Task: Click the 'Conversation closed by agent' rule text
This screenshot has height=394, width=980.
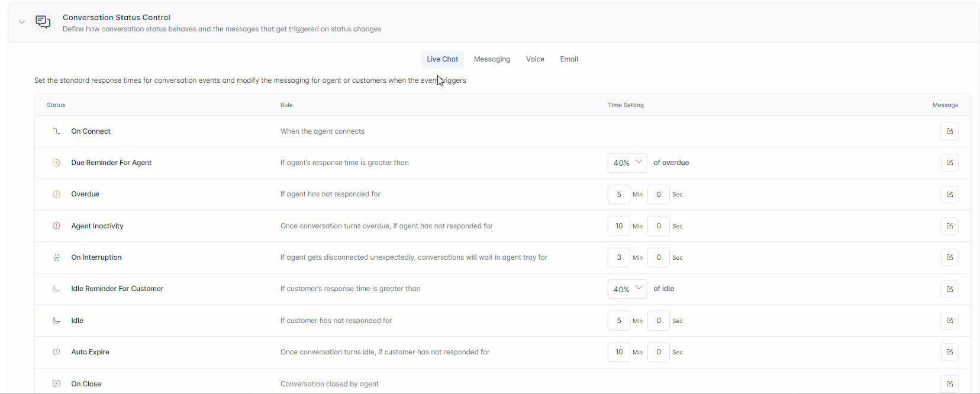Action: pos(330,384)
